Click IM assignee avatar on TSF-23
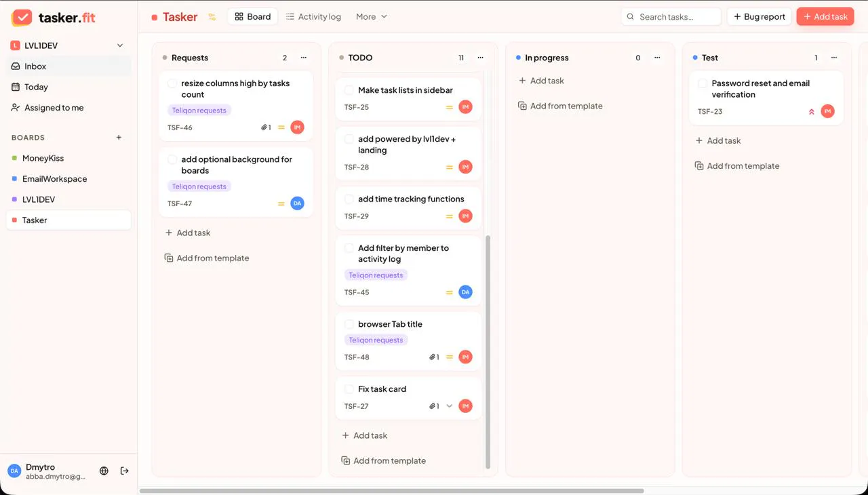The height and width of the screenshot is (495, 868). click(827, 111)
